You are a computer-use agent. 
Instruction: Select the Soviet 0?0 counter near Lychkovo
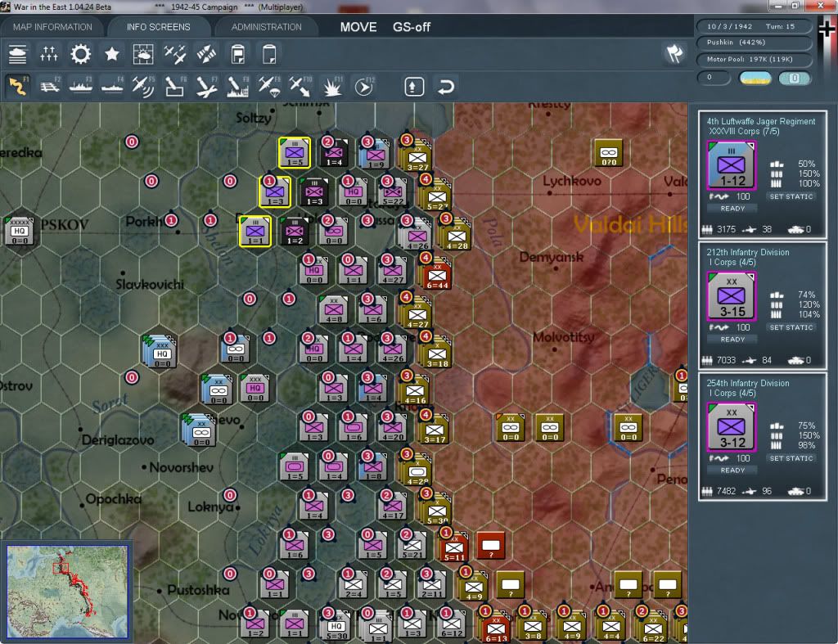coord(609,153)
